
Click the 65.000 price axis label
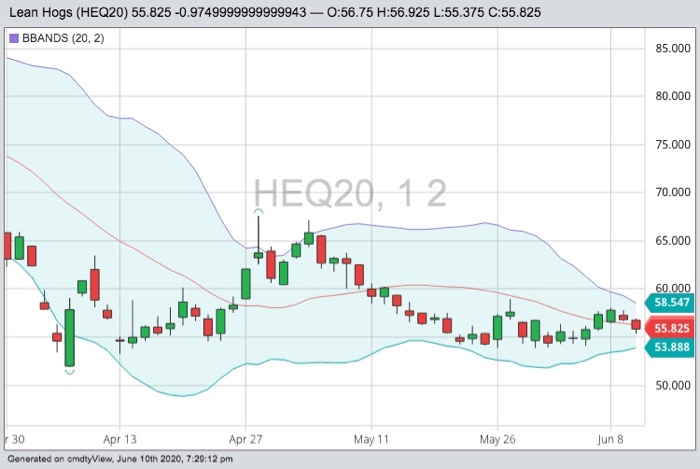coord(673,241)
